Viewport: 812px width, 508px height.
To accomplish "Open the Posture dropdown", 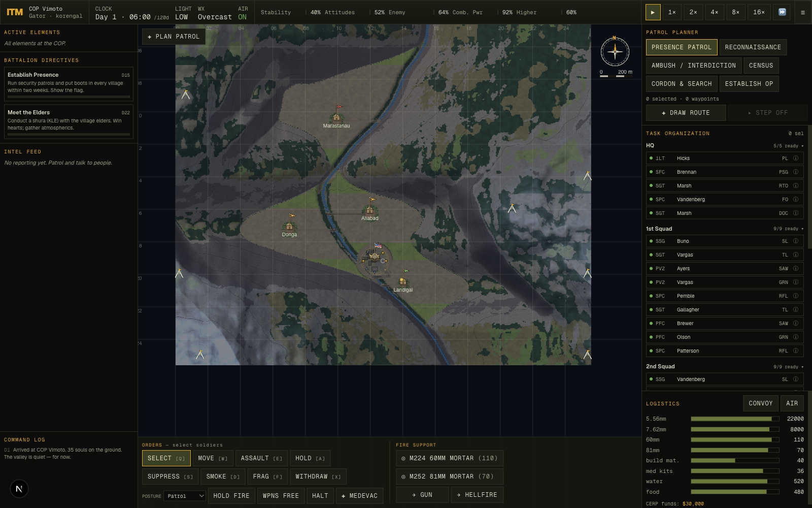I will pyautogui.click(x=185, y=496).
